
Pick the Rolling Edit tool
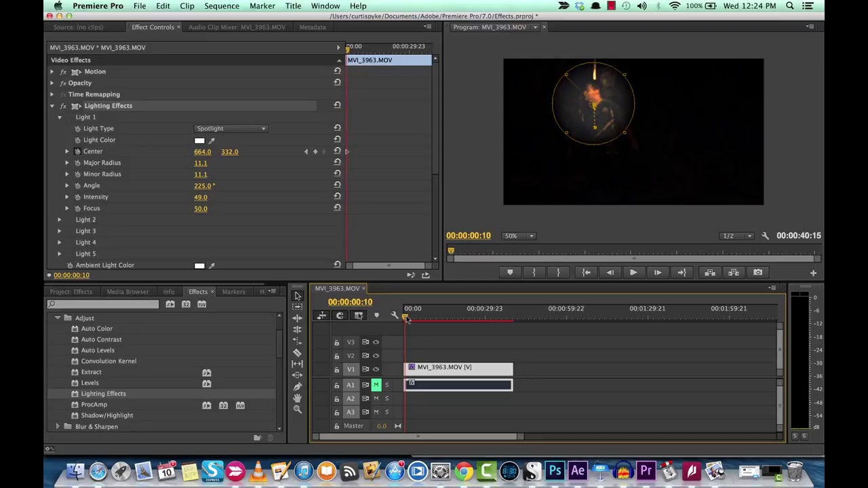(x=297, y=329)
